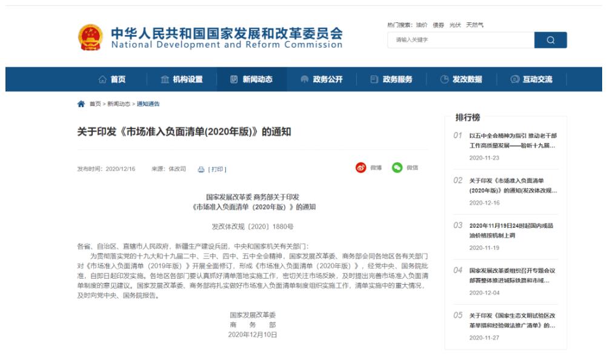
Task: Click the 排行榜 ranking heading
Action: coord(468,117)
